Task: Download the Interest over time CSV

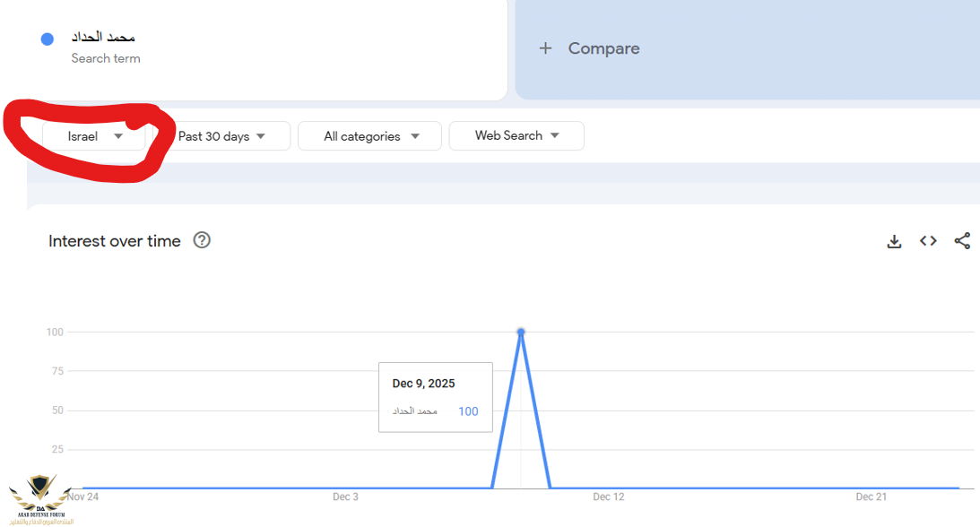Action: (894, 241)
